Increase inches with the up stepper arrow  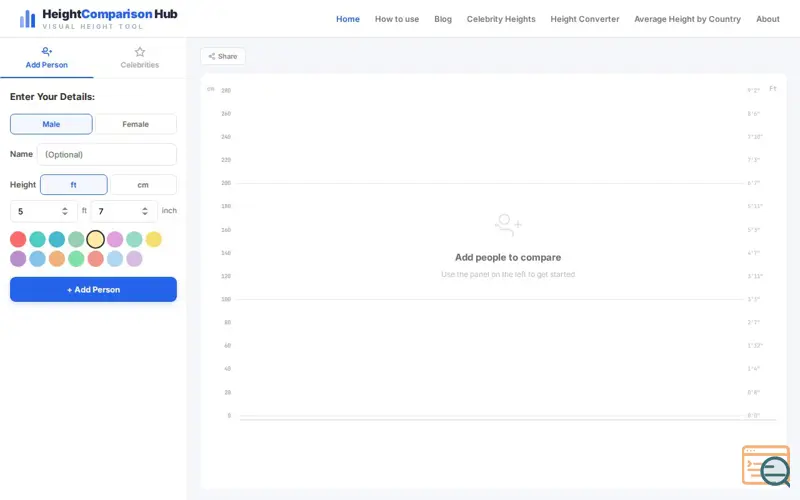[x=145, y=208]
